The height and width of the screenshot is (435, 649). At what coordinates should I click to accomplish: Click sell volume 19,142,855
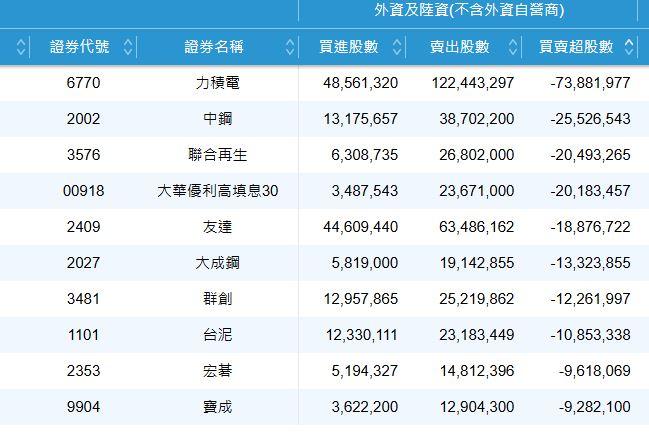pos(477,263)
